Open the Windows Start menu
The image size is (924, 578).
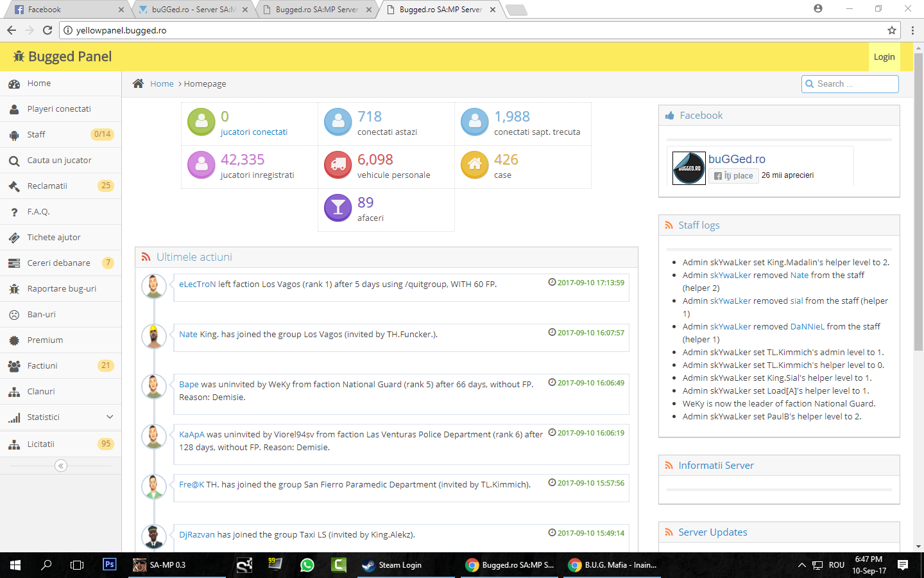click(x=15, y=565)
